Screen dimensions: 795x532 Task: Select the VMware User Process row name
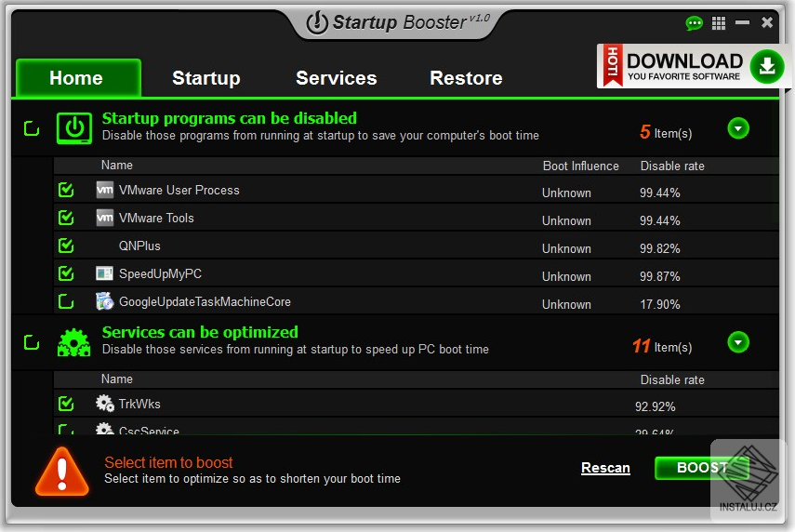[x=179, y=190]
